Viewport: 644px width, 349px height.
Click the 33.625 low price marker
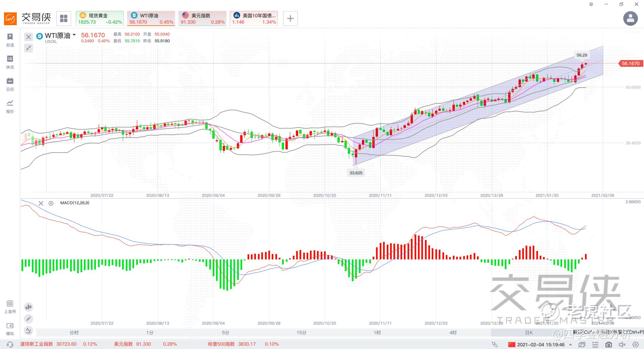coord(356,173)
